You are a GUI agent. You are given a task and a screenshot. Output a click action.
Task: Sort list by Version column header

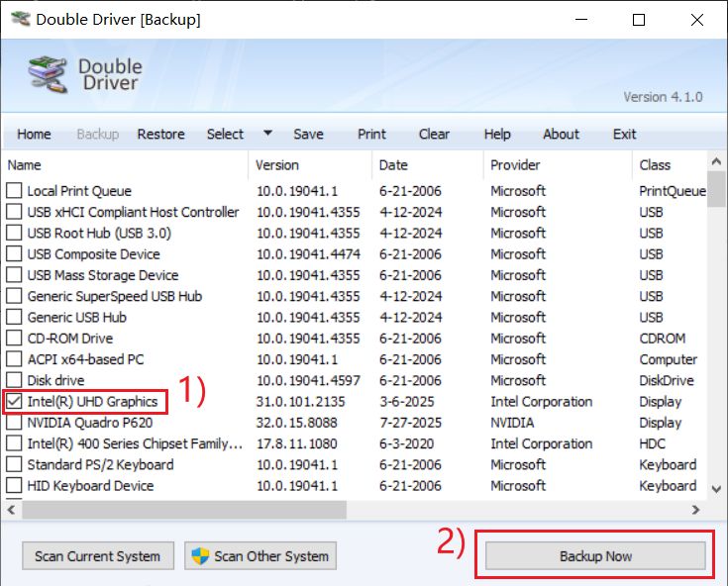[x=277, y=165]
